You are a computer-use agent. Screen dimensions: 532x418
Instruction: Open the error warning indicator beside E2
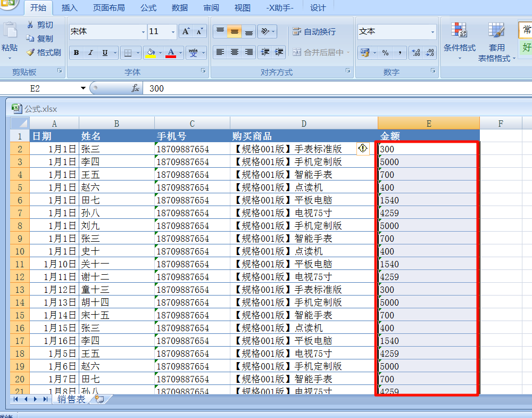click(363, 149)
